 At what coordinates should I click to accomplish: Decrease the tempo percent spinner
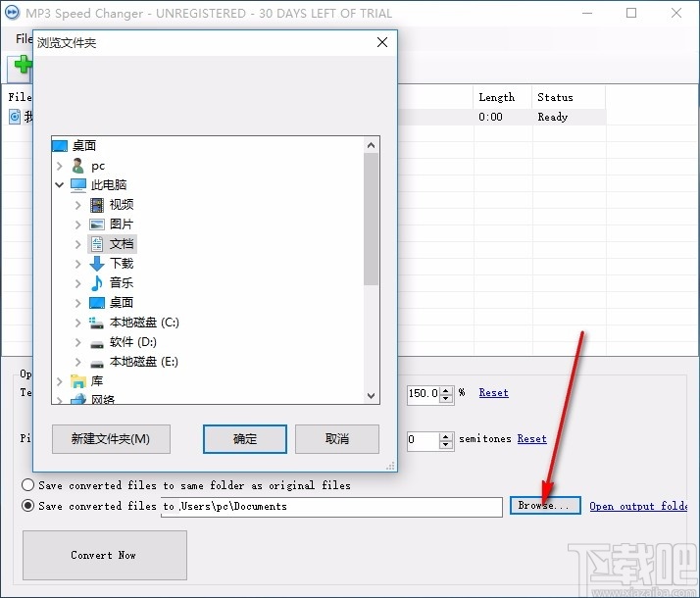coord(445,399)
